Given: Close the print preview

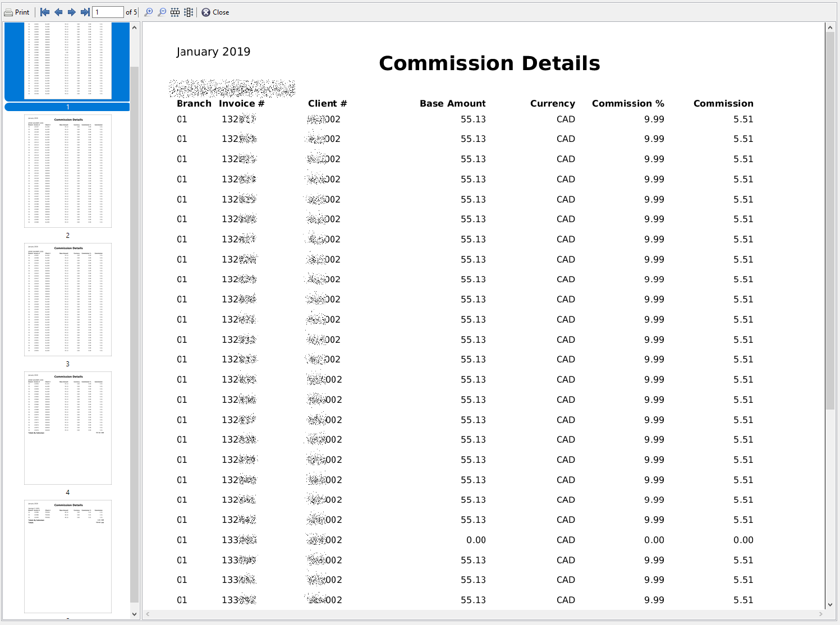Looking at the screenshot, I should tap(215, 12).
